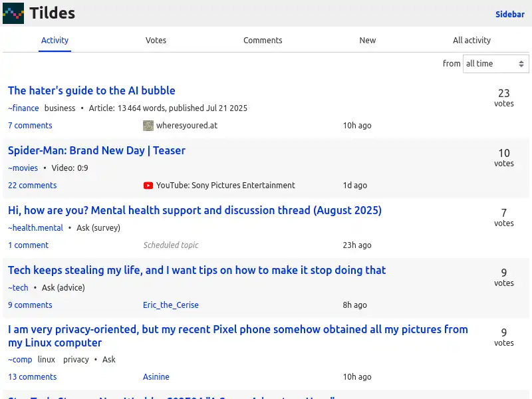Image resolution: width=532 pixels, height=399 pixels.
Task: Click 'YouTube: Sony Pictures Entertainment' source text
Action: click(225, 186)
